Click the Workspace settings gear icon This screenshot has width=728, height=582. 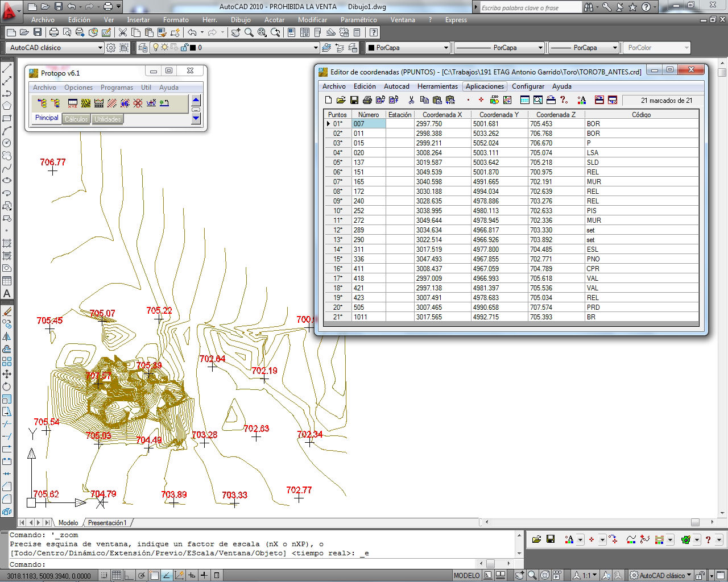click(111, 48)
